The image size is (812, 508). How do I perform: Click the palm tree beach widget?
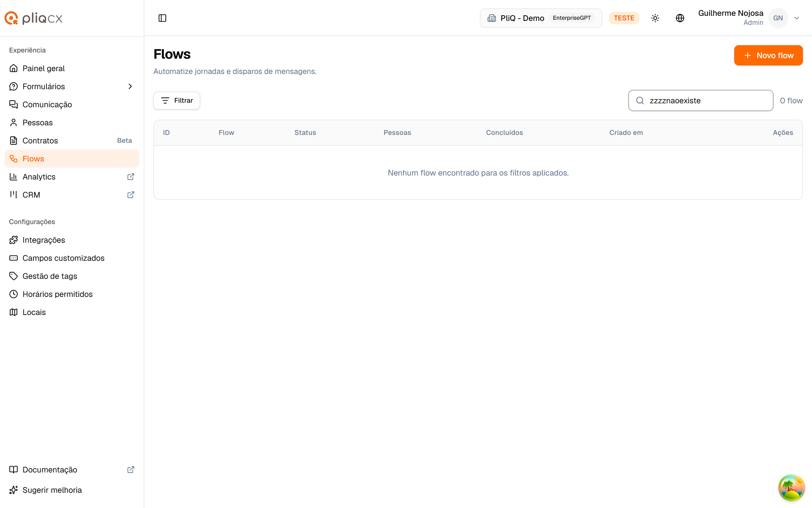pyautogui.click(x=791, y=487)
